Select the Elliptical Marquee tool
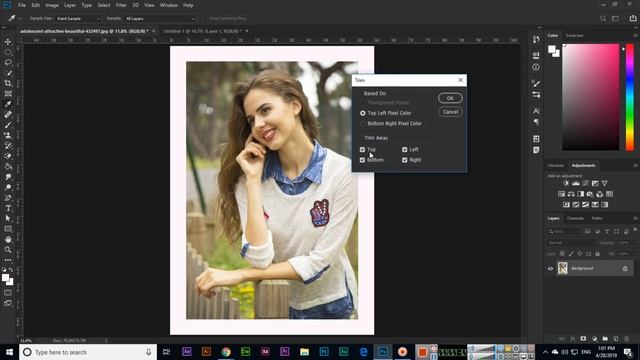 pos(8,52)
